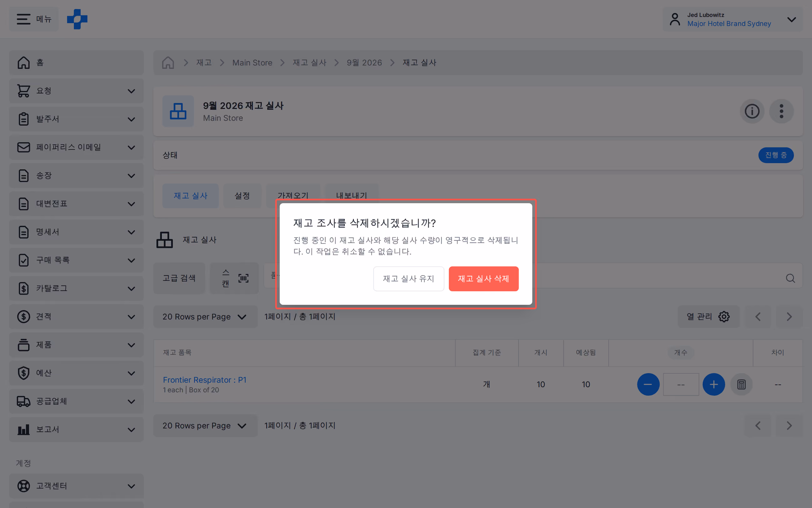Image resolution: width=812 pixels, height=508 pixels.
Task: Open the 보고서 bar chart icon
Action: 23,430
